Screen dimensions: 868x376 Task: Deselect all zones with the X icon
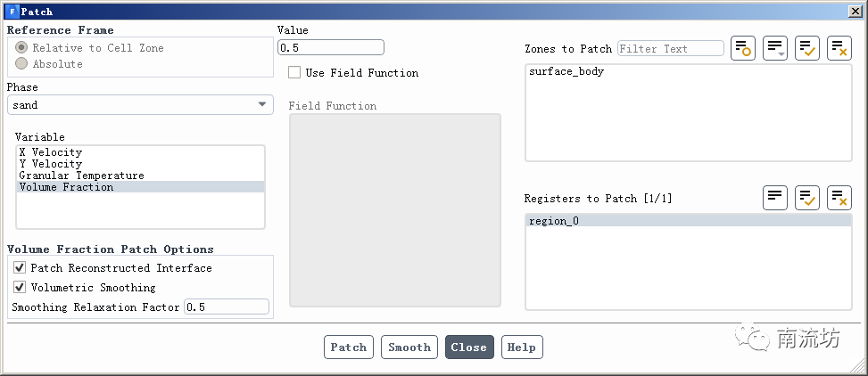tap(839, 49)
